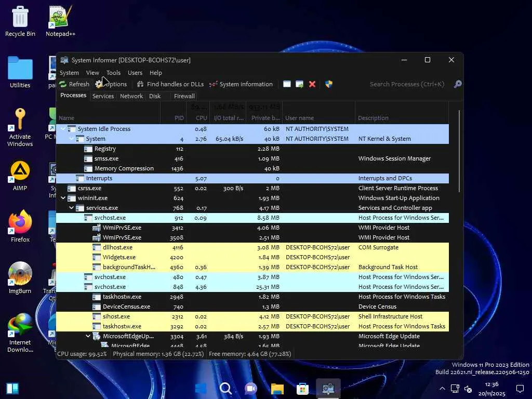Select the ImgBurn desktop icon
532x399 pixels.
20,277
